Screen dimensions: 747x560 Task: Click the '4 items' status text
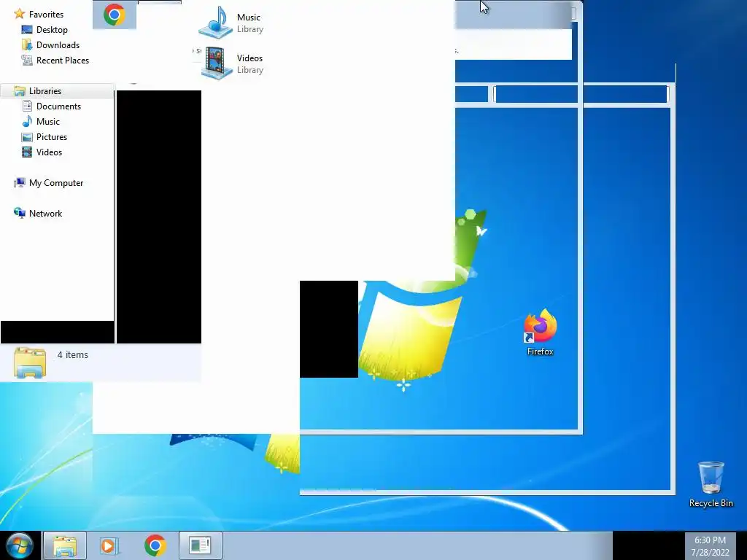(72, 354)
